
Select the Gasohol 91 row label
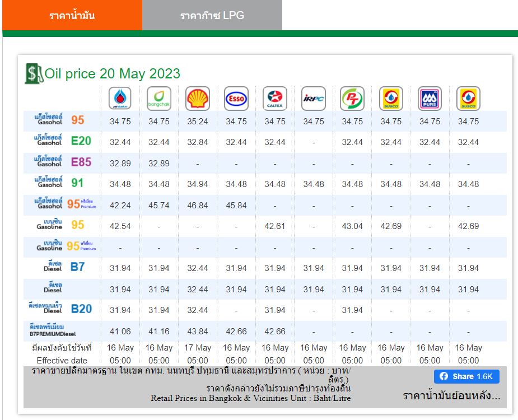(x=59, y=183)
